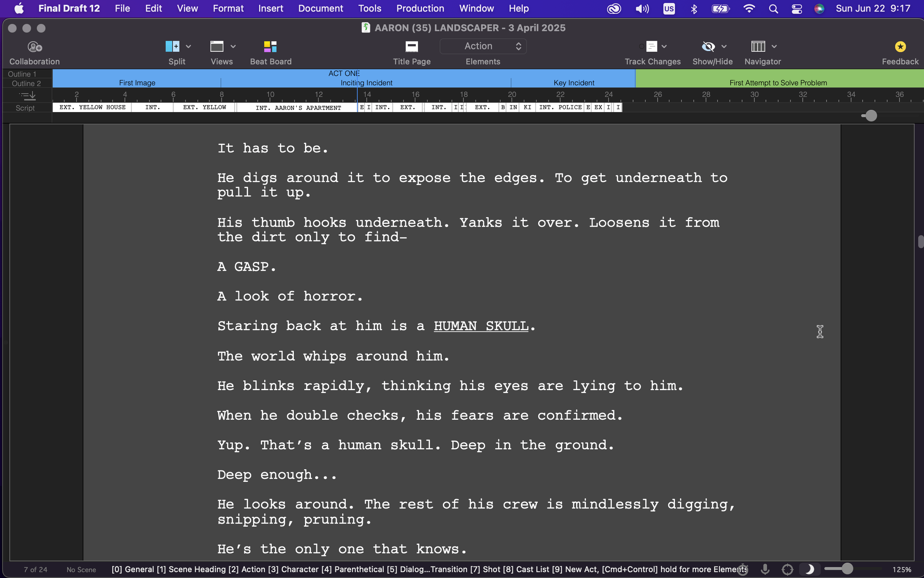The image size is (924, 578).
Task: Expand the Navigator dropdown chevron
Action: pos(774,47)
